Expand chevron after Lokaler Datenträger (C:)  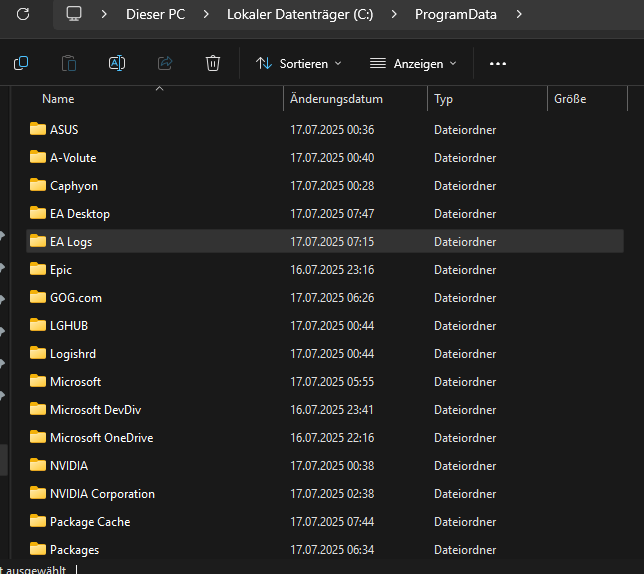point(394,14)
